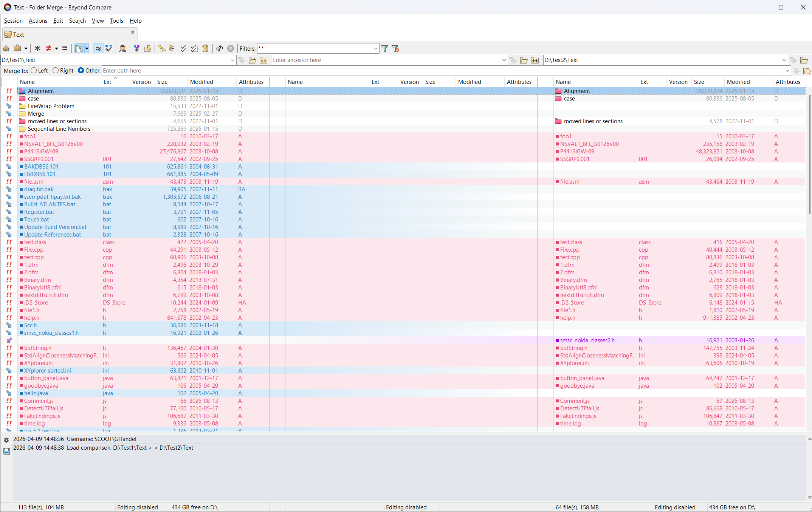
Task: Click the log panel gear icon
Action: coord(6,440)
